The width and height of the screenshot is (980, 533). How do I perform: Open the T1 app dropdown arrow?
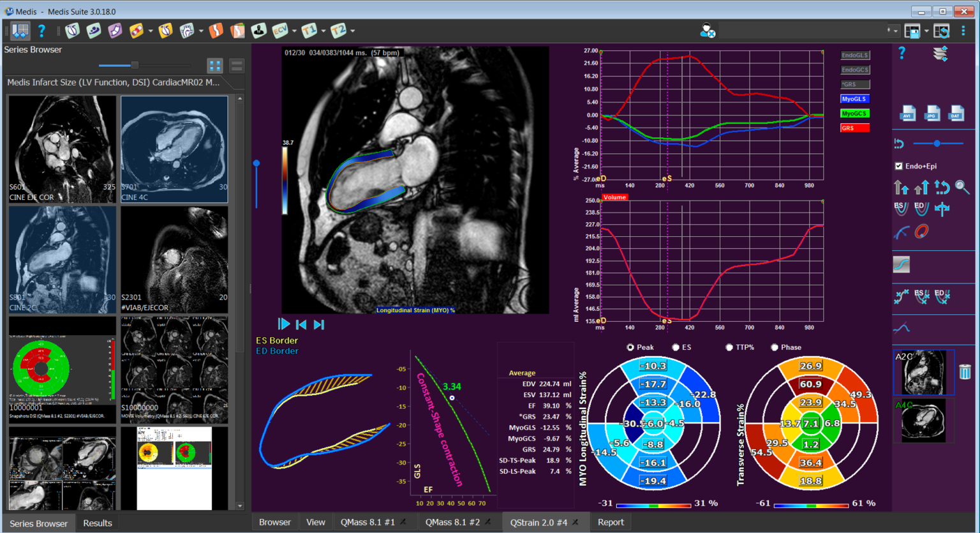point(323,31)
